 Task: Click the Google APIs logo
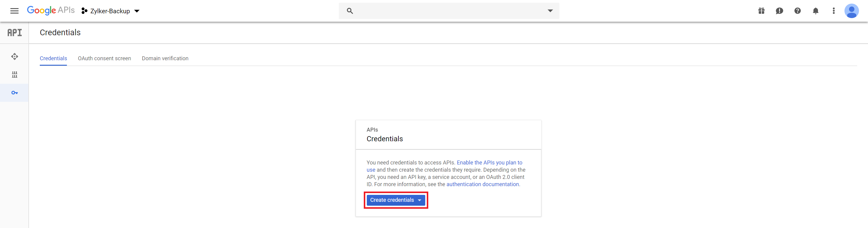point(51,11)
